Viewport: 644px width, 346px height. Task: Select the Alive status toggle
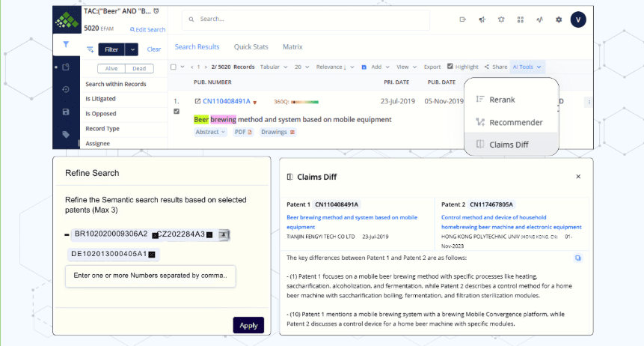click(111, 69)
